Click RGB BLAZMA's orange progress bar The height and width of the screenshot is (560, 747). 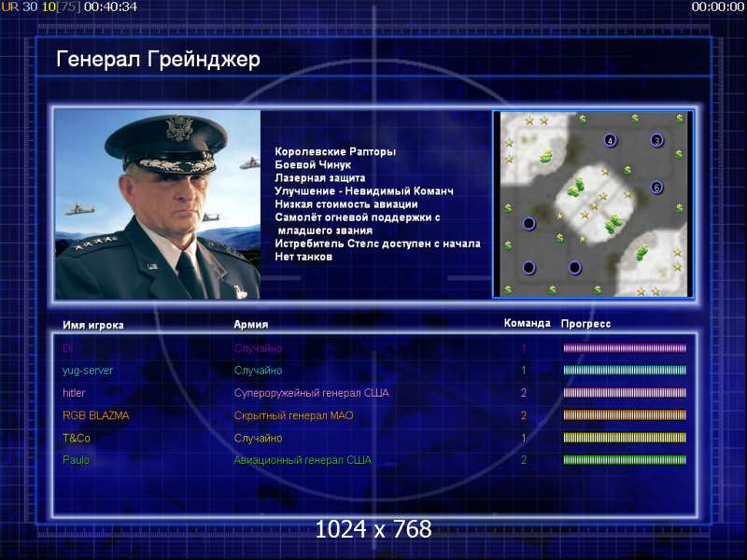point(625,415)
